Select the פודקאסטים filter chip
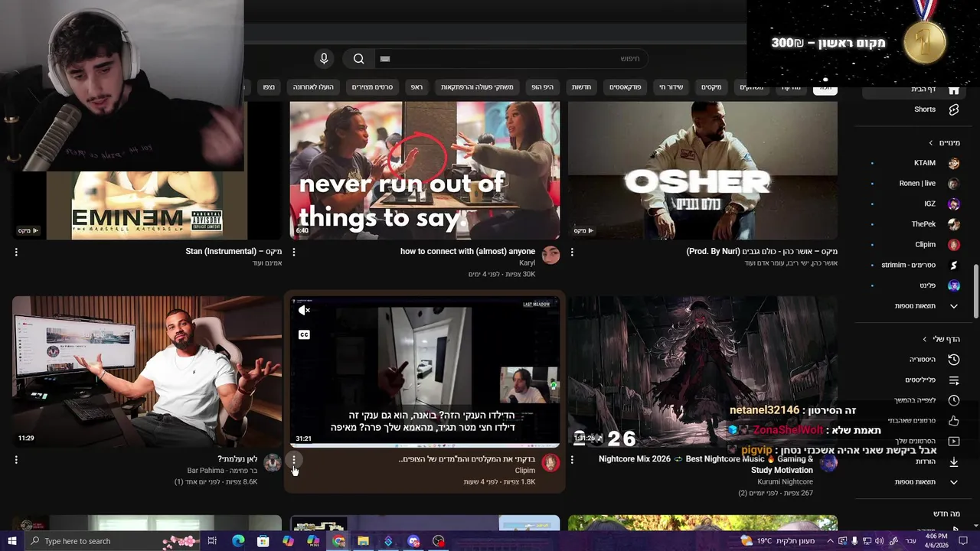The height and width of the screenshot is (551, 980). pyautogui.click(x=626, y=87)
